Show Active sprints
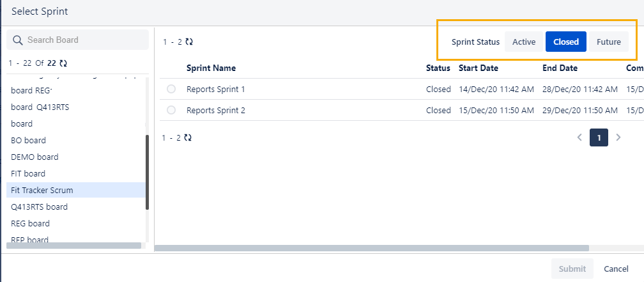Viewport: 644px width, 282px height. coord(524,42)
